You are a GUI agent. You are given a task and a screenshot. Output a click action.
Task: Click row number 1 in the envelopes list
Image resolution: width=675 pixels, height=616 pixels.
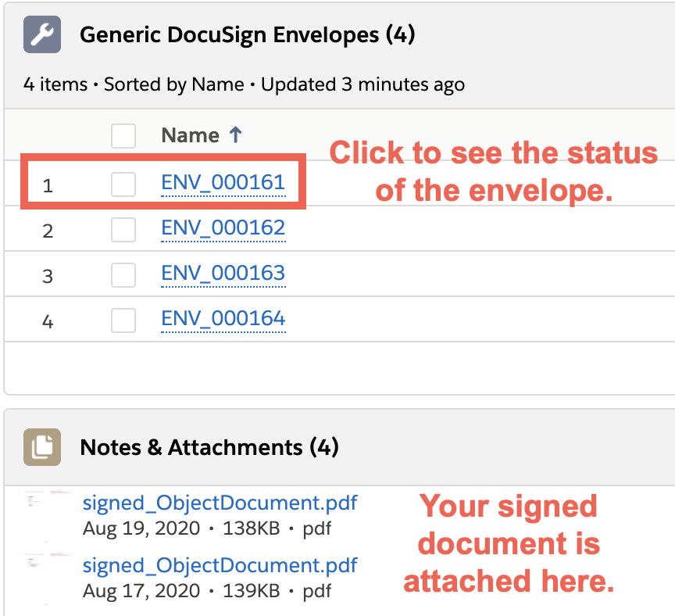[48, 186]
